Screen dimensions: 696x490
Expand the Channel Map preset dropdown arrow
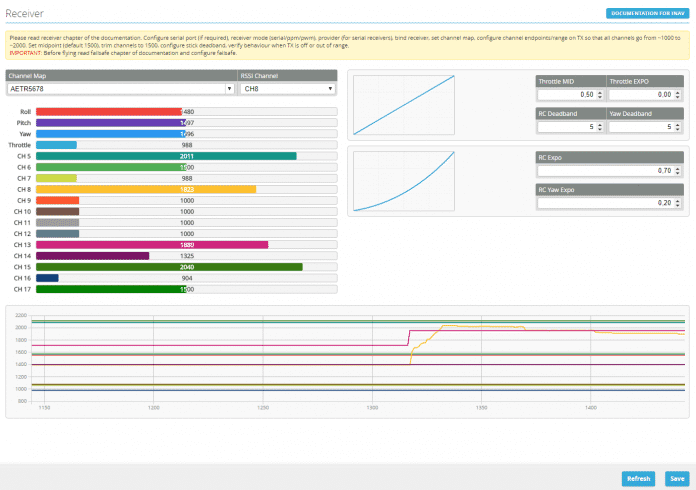tap(230, 88)
